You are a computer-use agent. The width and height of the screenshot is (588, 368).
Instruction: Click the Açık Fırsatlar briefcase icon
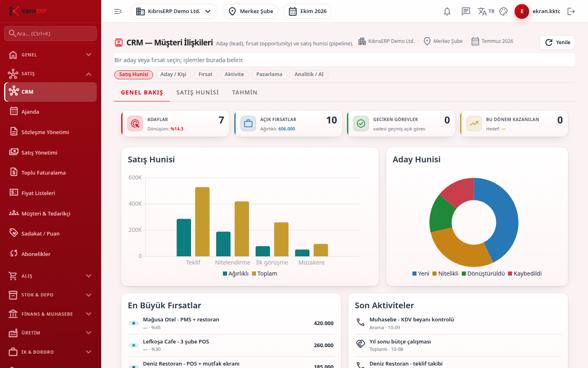click(248, 123)
